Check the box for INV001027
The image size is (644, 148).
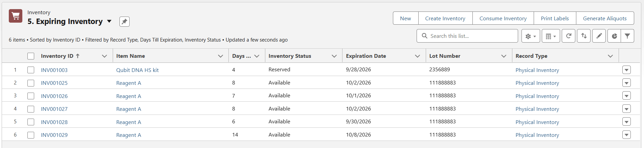click(x=31, y=109)
